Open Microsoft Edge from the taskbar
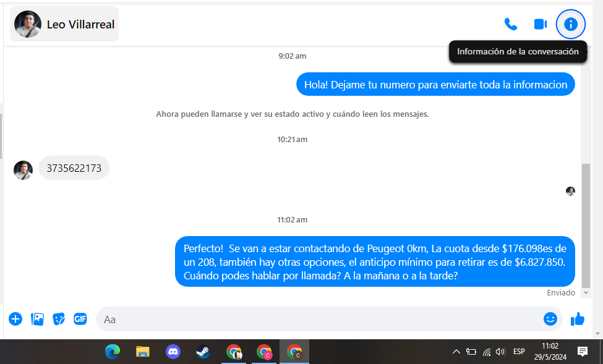Viewport: 603px width, 364px height. tap(113, 352)
